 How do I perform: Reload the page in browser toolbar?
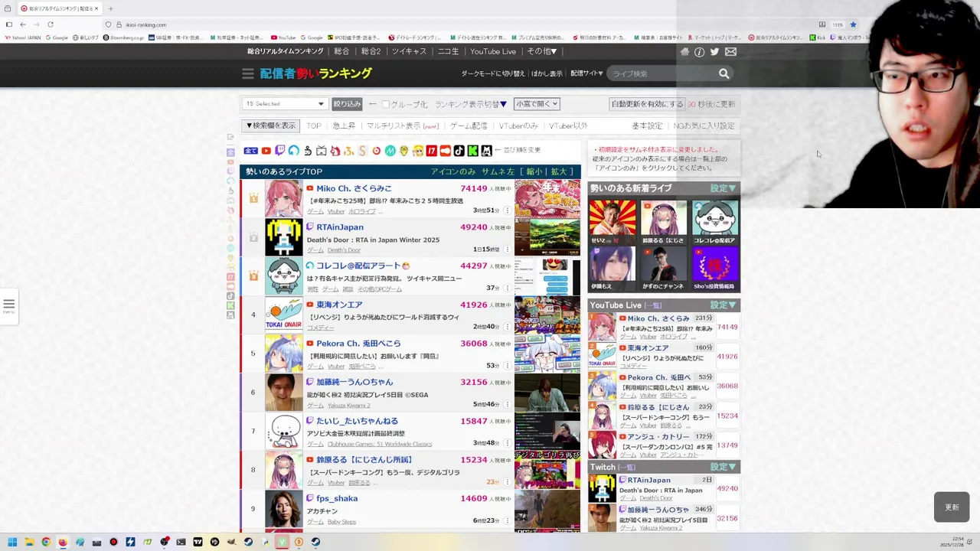pyautogui.click(x=51, y=24)
